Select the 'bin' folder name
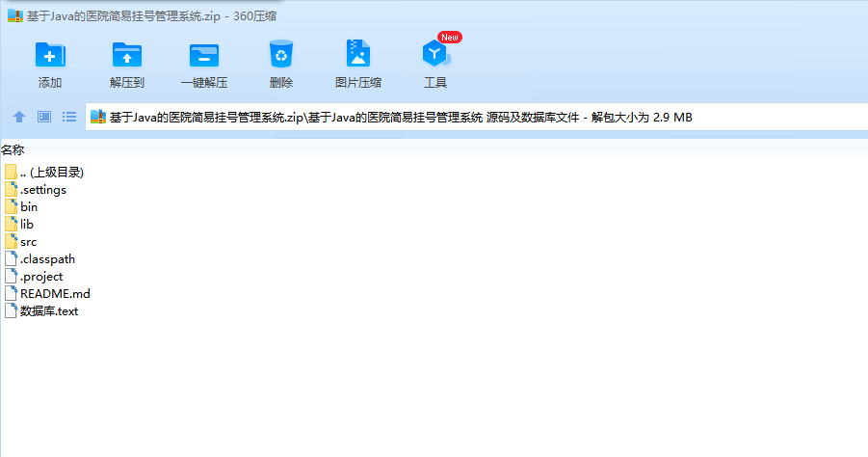Screen dimensions: 868x457 [x=29, y=206]
